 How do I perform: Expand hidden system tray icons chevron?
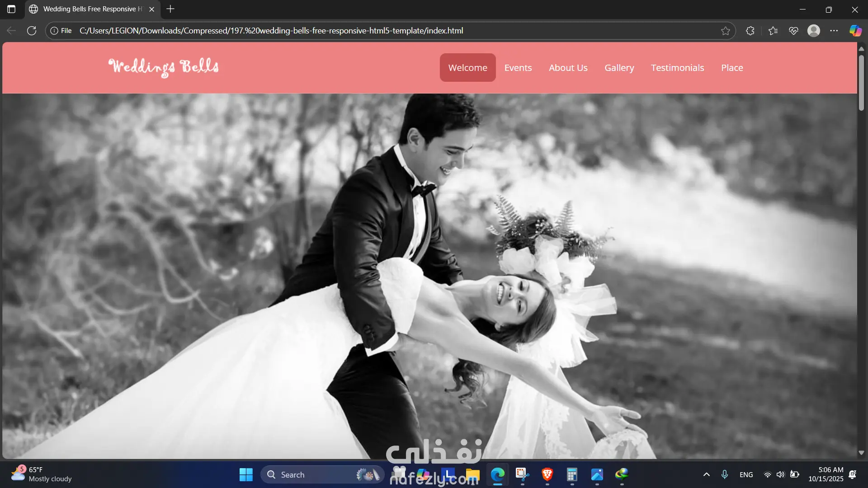(707, 474)
